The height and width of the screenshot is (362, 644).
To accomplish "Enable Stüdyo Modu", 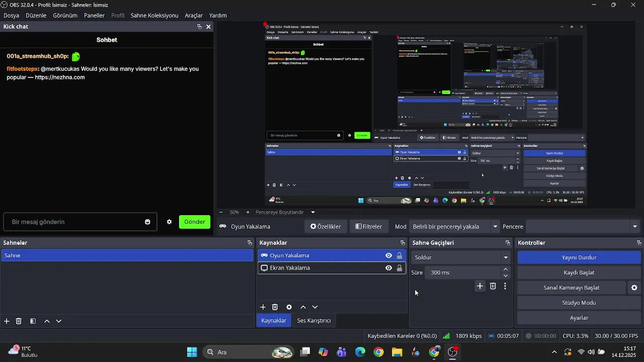I will coord(579,303).
